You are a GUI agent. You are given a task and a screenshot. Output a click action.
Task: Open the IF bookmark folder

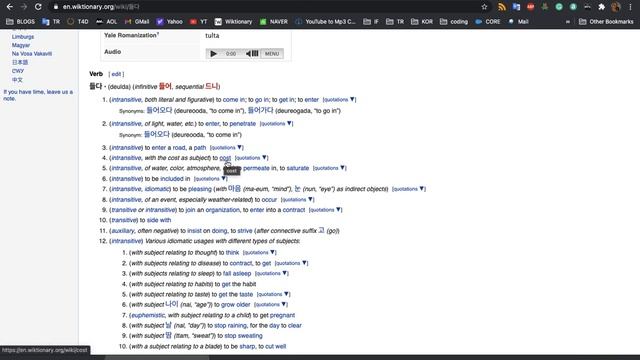pyautogui.click(x=371, y=22)
